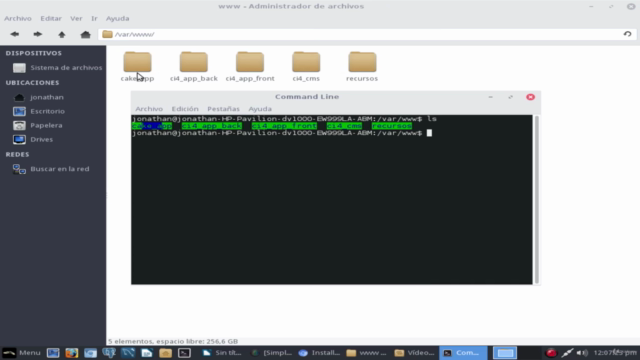The width and height of the screenshot is (640, 360).
Task: Open Archivo menu in file manager
Action: click(18, 18)
